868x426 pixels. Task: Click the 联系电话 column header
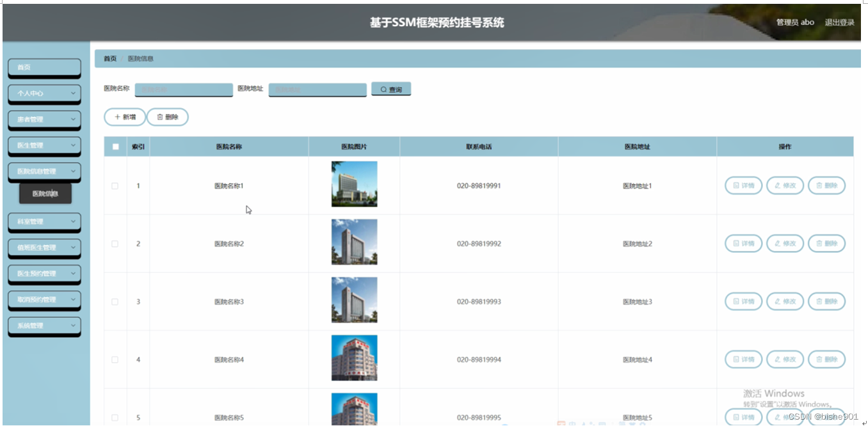pyautogui.click(x=479, y=146)
